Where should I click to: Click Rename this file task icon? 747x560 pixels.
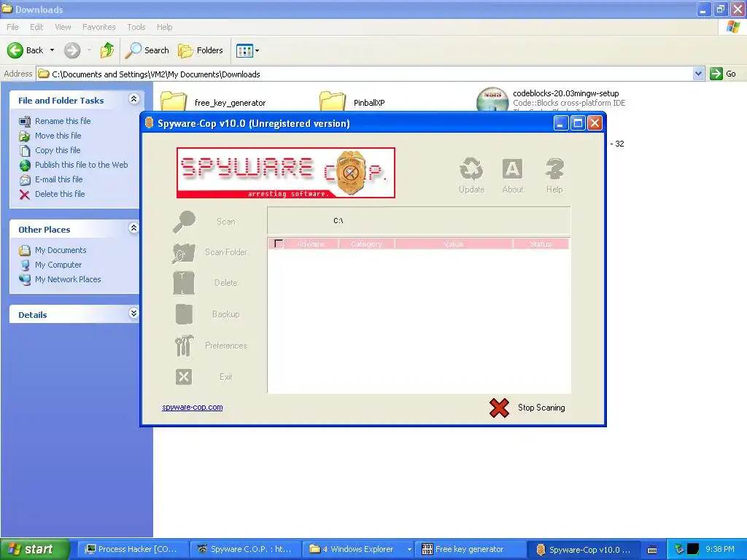pos(25,121)
